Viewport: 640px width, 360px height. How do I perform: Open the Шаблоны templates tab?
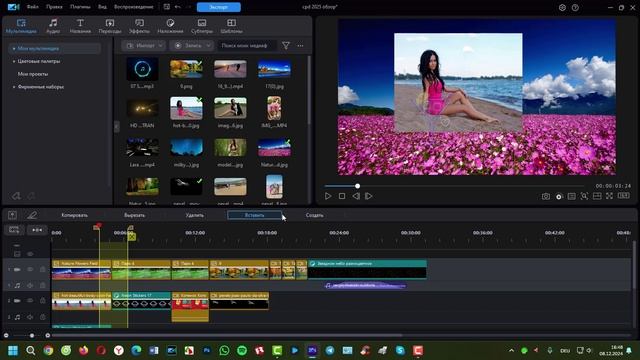pos(231,26)
